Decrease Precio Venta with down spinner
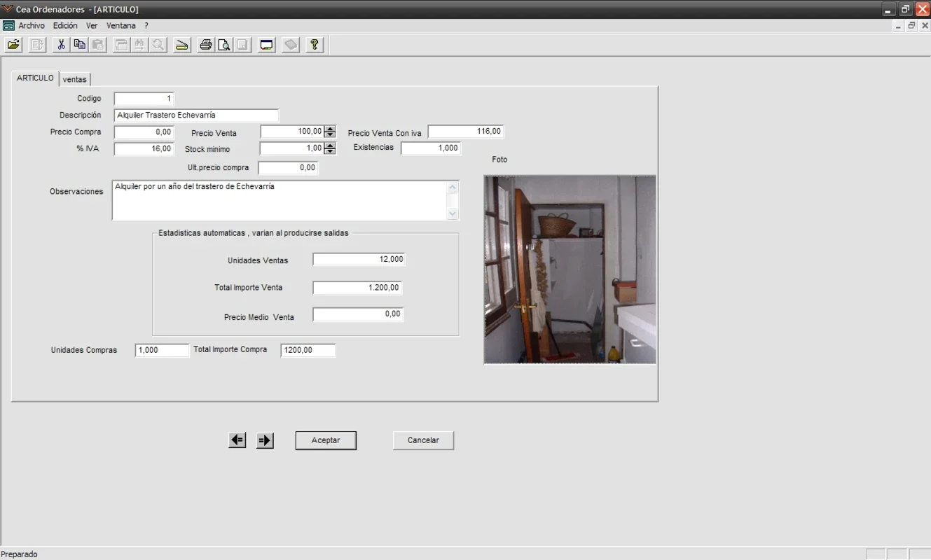931x560 pixels. (331, 134)
